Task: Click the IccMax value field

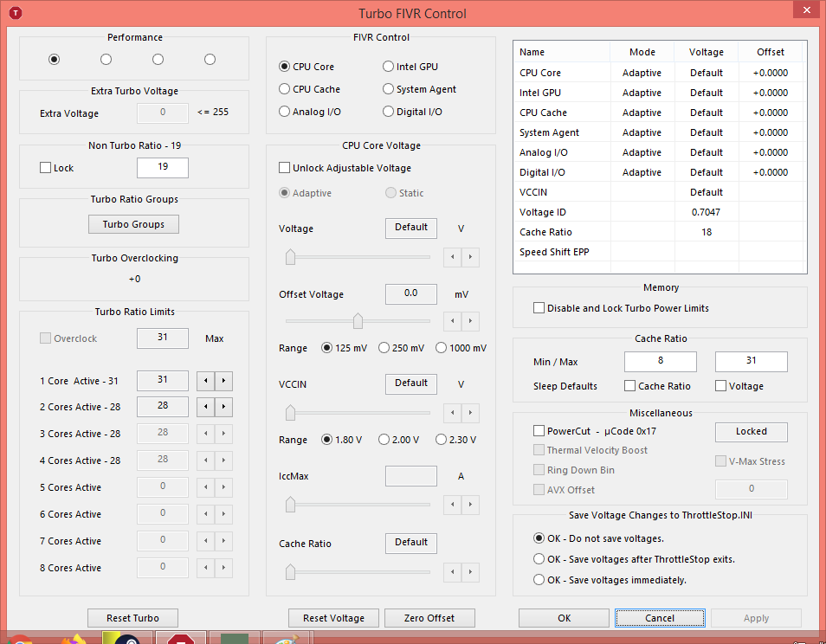Action: click(x=411, y=475)
